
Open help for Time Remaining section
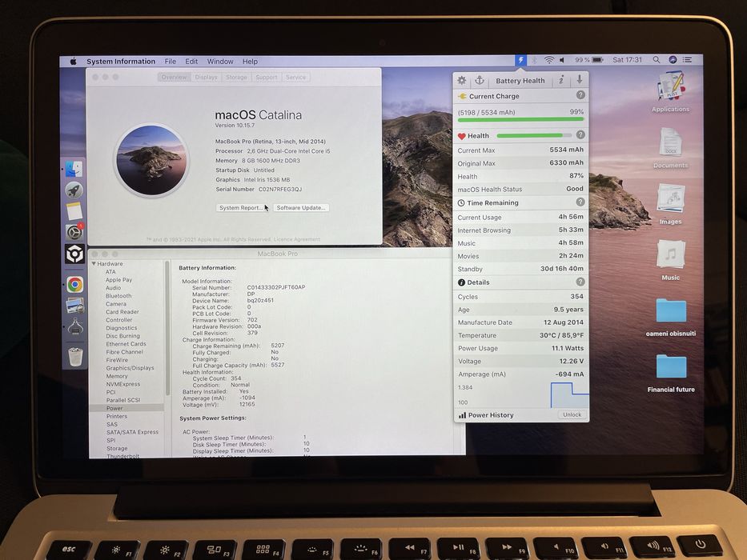pos(580,202)
